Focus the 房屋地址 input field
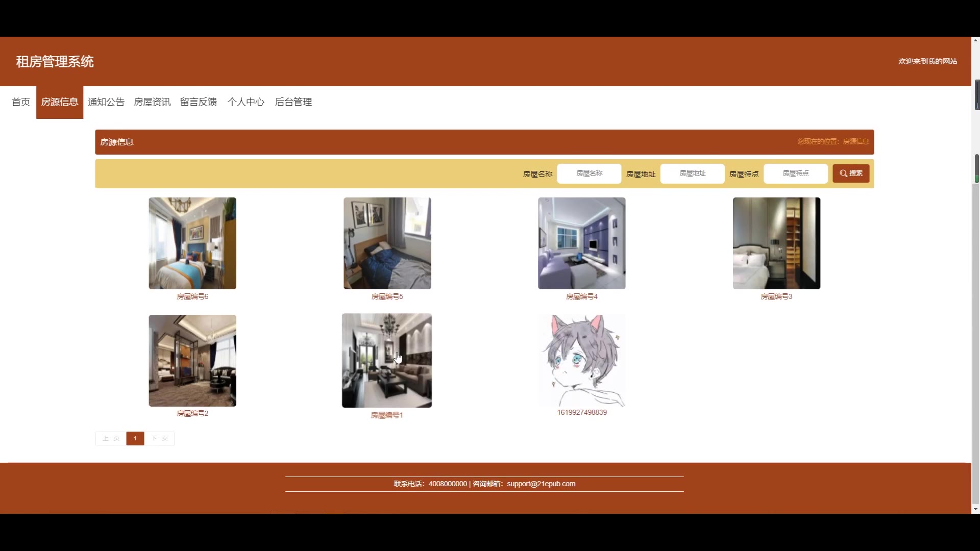Screen dimensions: 980x551 [692, 173]
